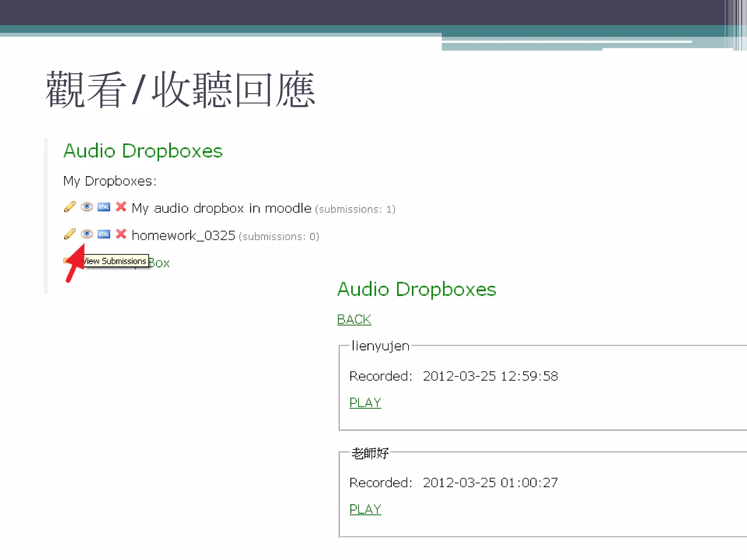
Task: Delete homework_0325 with red X icon
Action: tap(121, 234)
